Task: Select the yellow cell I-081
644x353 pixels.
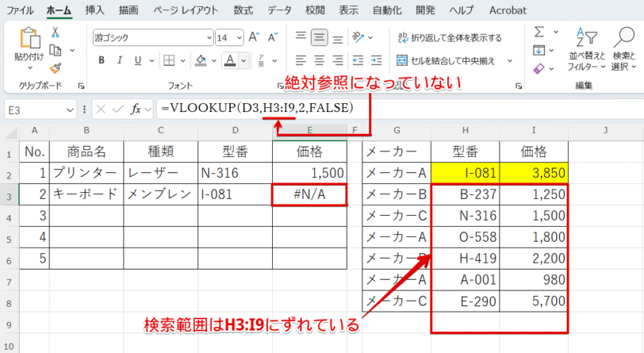Action: [466, 173]
